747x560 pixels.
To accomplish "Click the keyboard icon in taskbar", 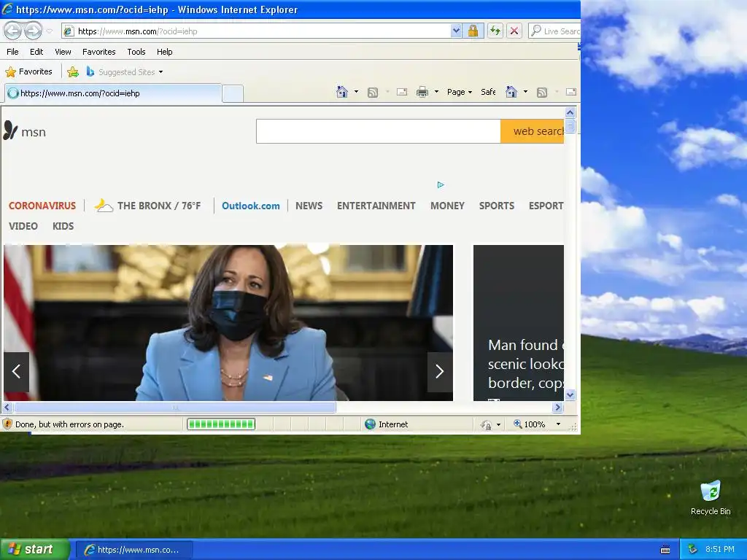I will [x=665, y=550].
